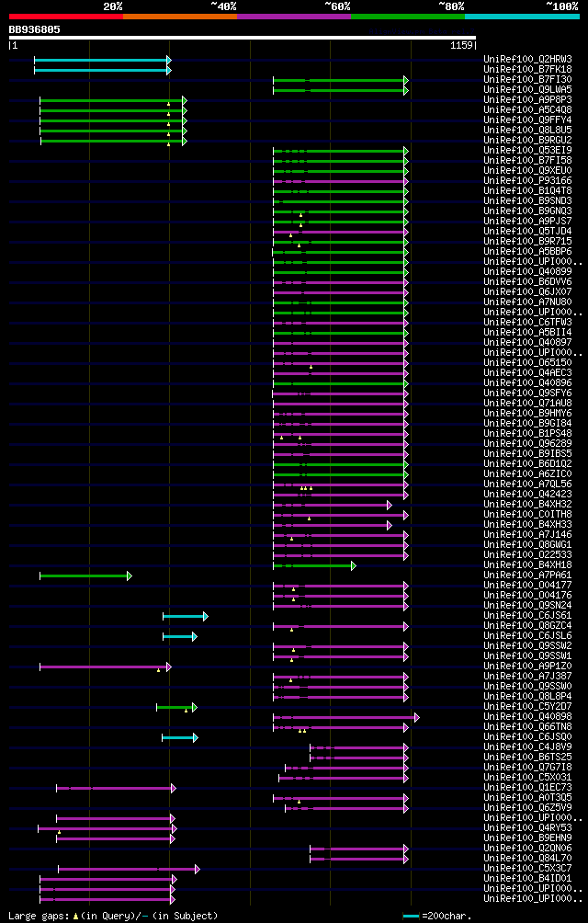The height and width of the screenshot is (923, 588).
Task: Click the green alignment bar for UniRef100_A7PA61
Action: [x=85, y=575]
